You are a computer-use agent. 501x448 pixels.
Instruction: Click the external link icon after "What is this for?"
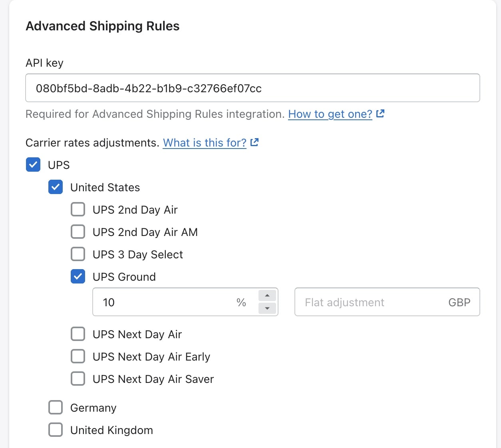[254, 143]
